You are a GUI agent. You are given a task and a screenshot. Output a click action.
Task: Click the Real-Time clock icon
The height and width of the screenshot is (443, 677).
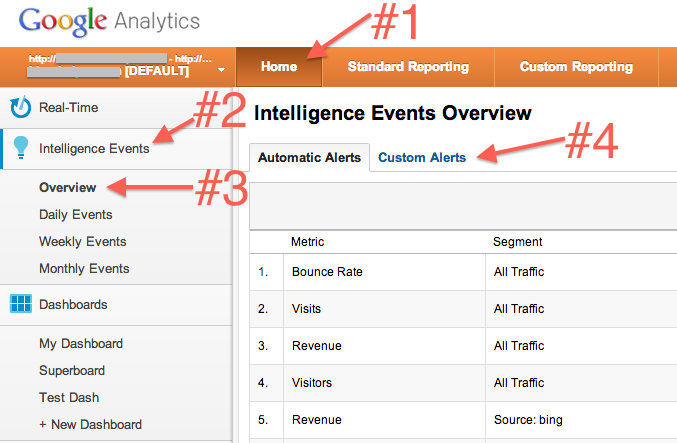[20, 107]
